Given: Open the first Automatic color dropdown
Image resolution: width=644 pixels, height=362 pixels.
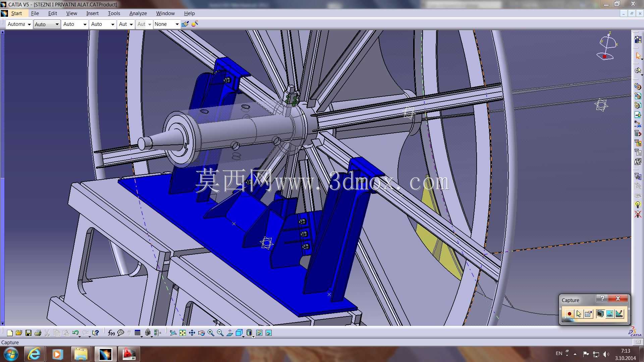Looking at the screenshot, I should pos(19,24).
